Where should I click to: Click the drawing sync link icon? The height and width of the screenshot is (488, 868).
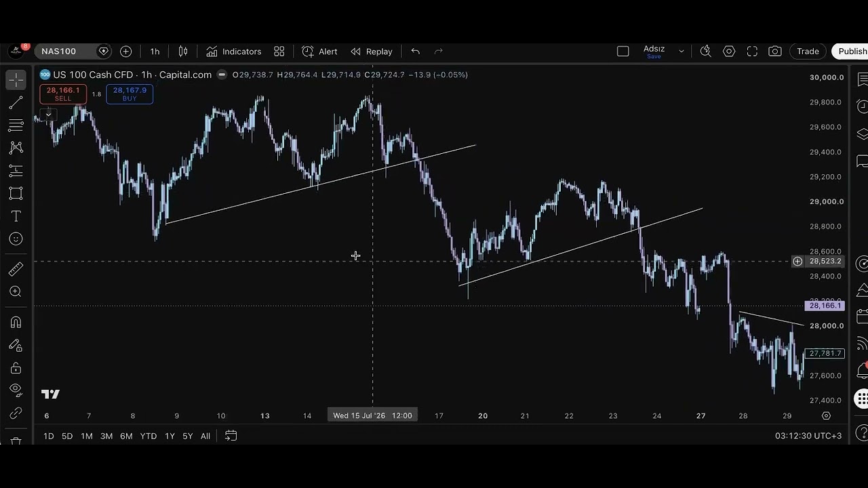coord(16,413)
